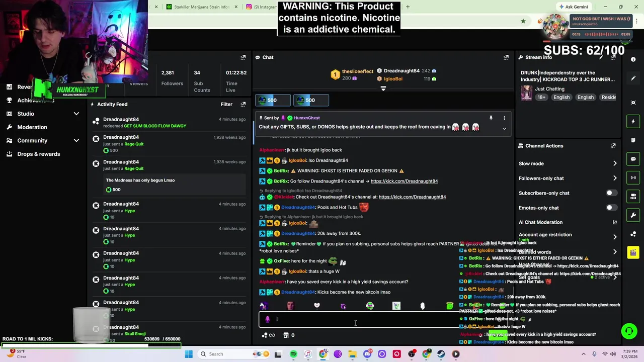The height and width of the screenshot is (362, 644).
Task: Pop out the Channel Actions panel
Action: pos(613,146)
